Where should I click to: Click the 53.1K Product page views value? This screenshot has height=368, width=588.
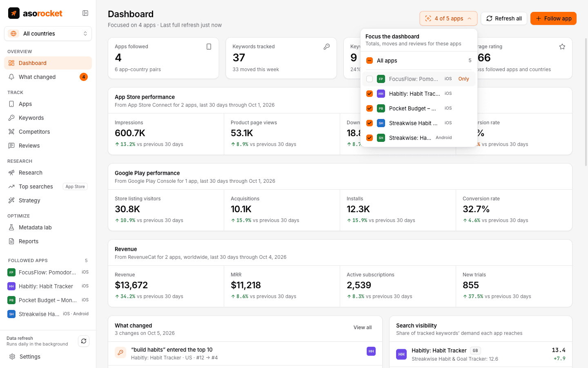click(x=242, y=133)
